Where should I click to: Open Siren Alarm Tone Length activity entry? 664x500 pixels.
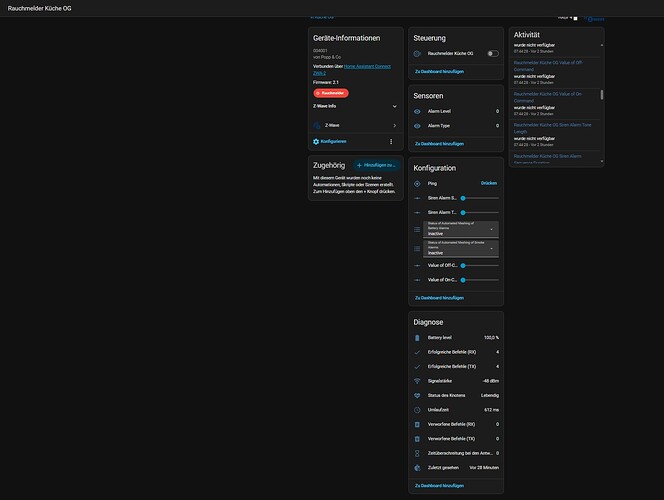coord(552,128)
